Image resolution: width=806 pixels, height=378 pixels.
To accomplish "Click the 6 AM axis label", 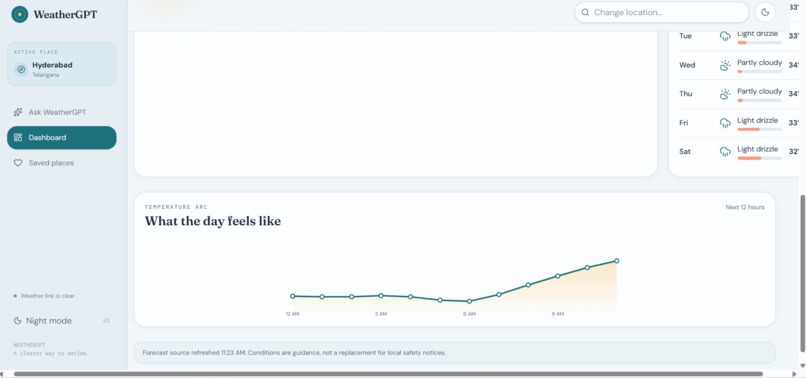I will click(469, 314).
